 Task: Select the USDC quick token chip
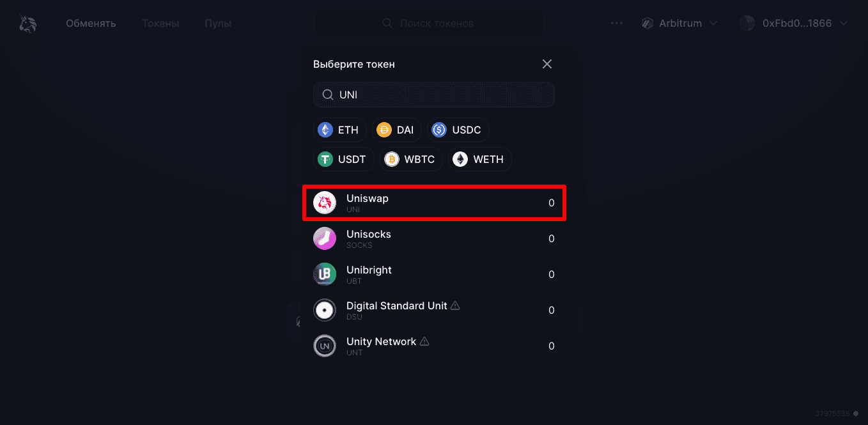click(458, 130)
